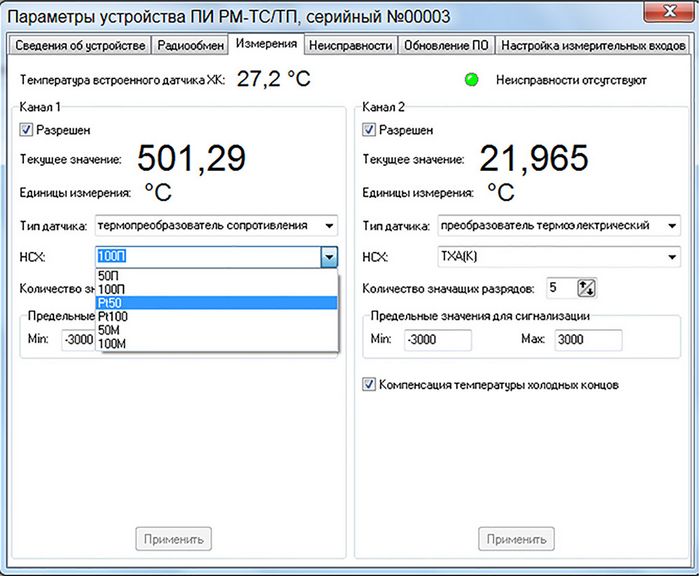Uncheck Разрешен checkbox in Канал 1
The width and height of the screenshot is (700, 576).
(x=27, y=129)
